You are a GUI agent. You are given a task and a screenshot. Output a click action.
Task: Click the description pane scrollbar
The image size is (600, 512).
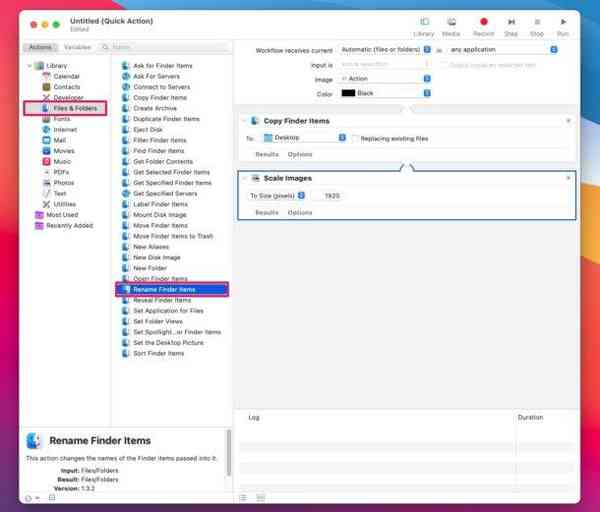[x=229, y=453]
